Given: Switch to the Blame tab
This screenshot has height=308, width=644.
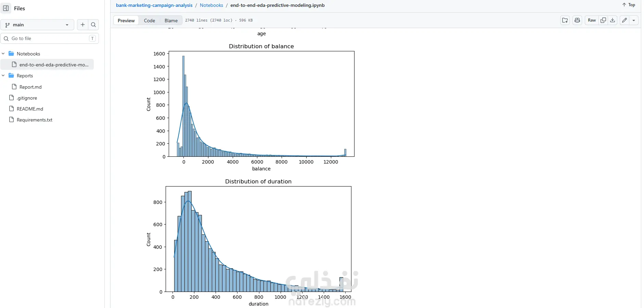Looking at the screenshot, I should click(171, 21).
